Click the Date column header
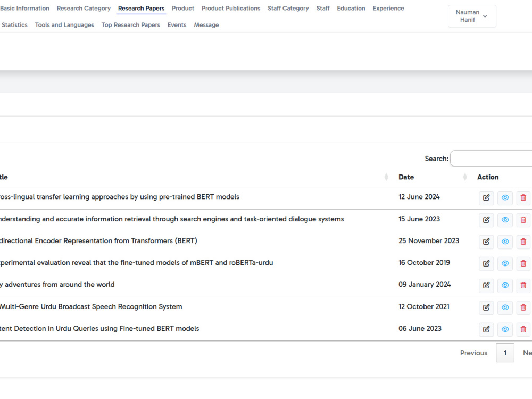532x399 pixels. click(x=406, y=177)
